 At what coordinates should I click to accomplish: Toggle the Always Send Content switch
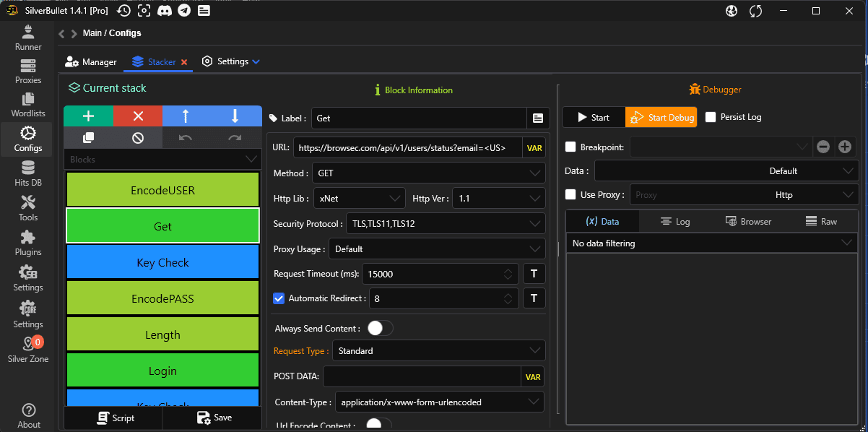(380, 329)
